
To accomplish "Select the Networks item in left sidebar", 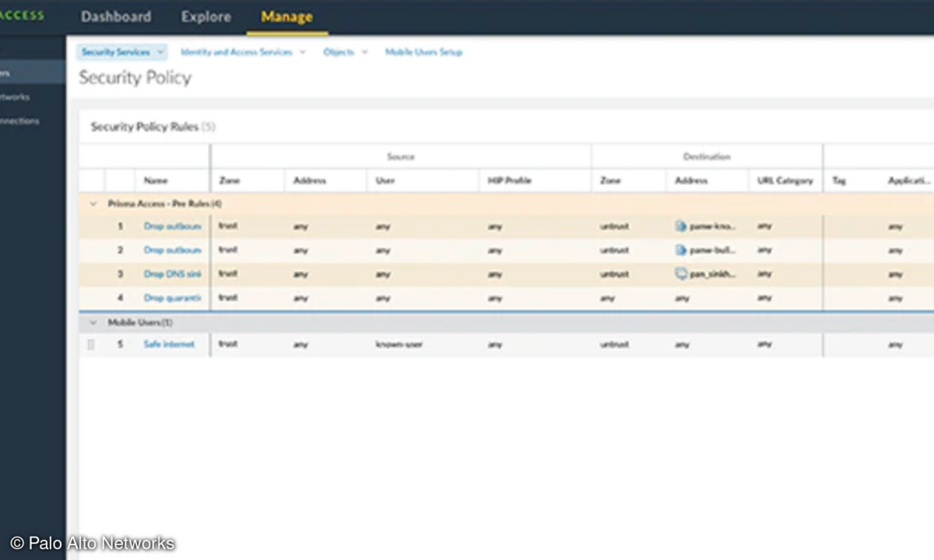I will [16, 97].
